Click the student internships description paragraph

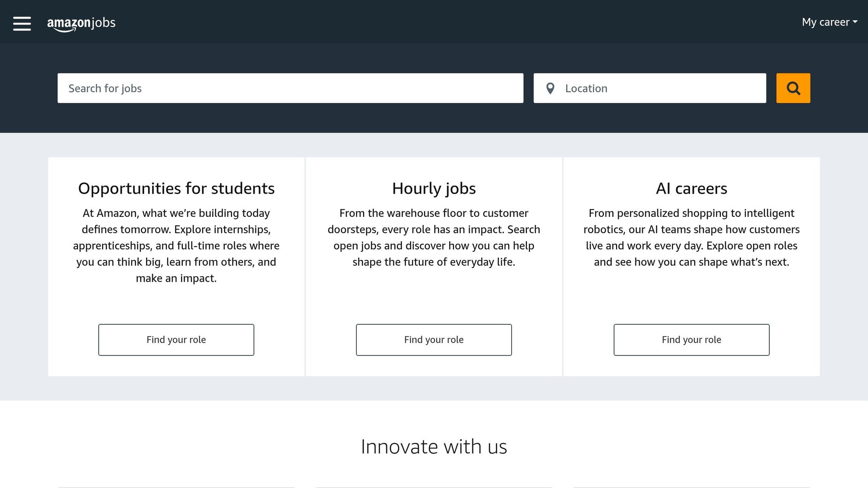[176, 246]
